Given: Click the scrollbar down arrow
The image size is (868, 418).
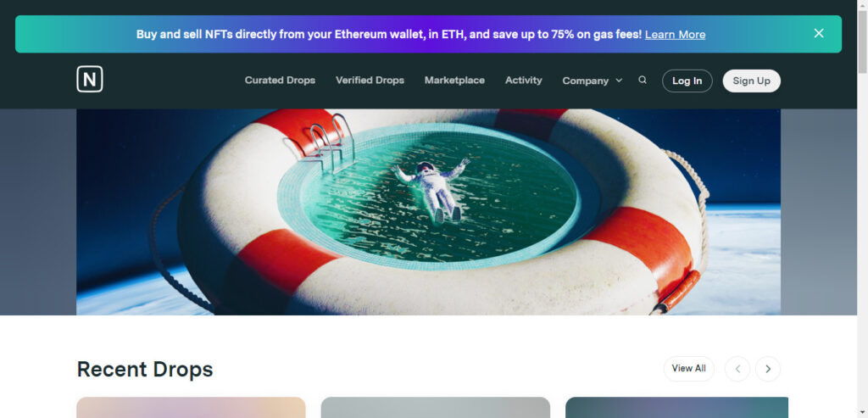Looking at the screenshot, I should pyautogui.click(x=862, y=413).
